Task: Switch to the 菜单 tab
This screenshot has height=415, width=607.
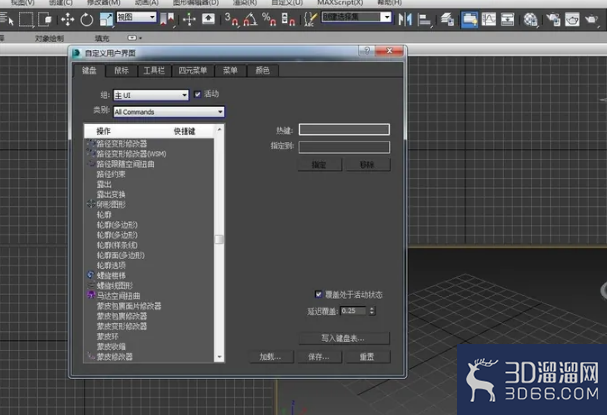Action: (x=230, y=70)
